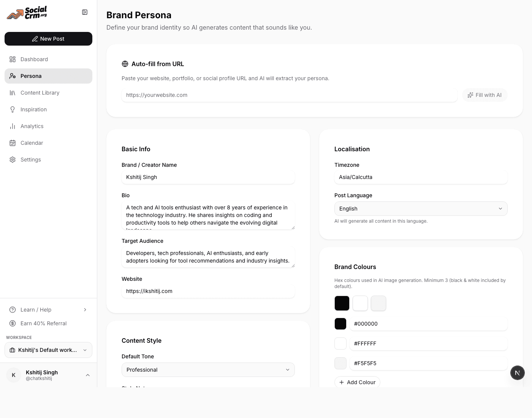Collapse the sidebar panel icon
Image resolution: width=532 pixels, height=418 pixels.
85,12
